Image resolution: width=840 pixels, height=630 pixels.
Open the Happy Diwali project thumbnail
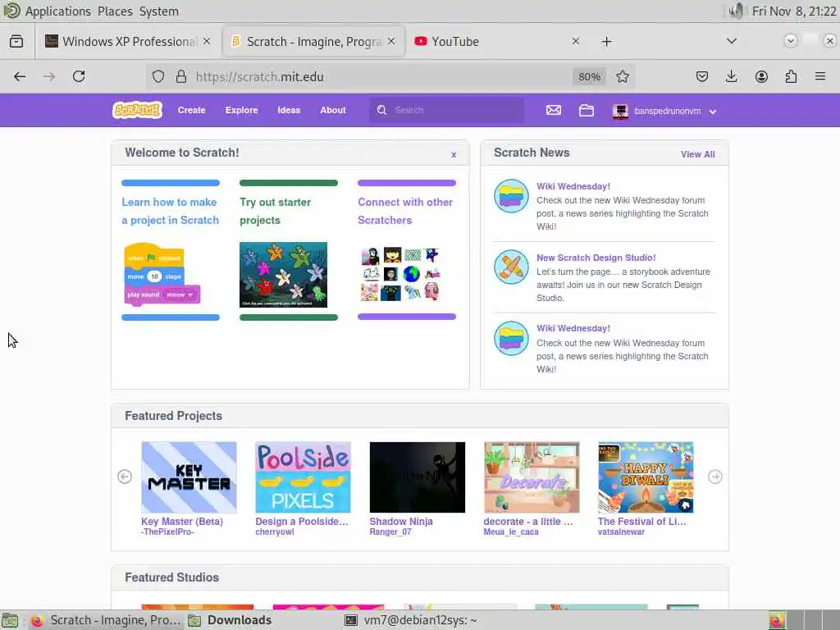point(646,477)
